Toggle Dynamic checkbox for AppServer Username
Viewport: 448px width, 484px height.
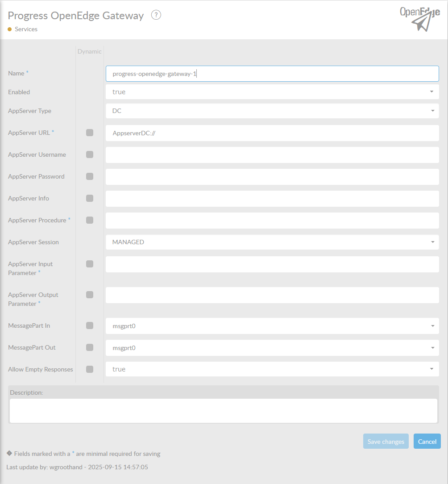(90, 154)
